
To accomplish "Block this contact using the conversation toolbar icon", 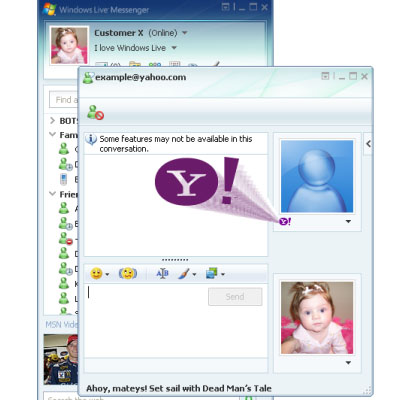I will click(95, 112).
